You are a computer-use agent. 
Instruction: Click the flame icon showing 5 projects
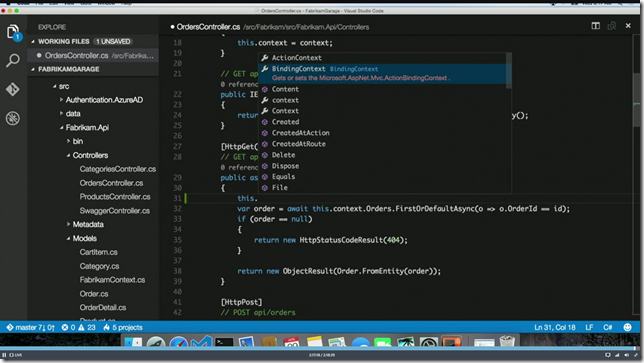(x=123, y=327)
